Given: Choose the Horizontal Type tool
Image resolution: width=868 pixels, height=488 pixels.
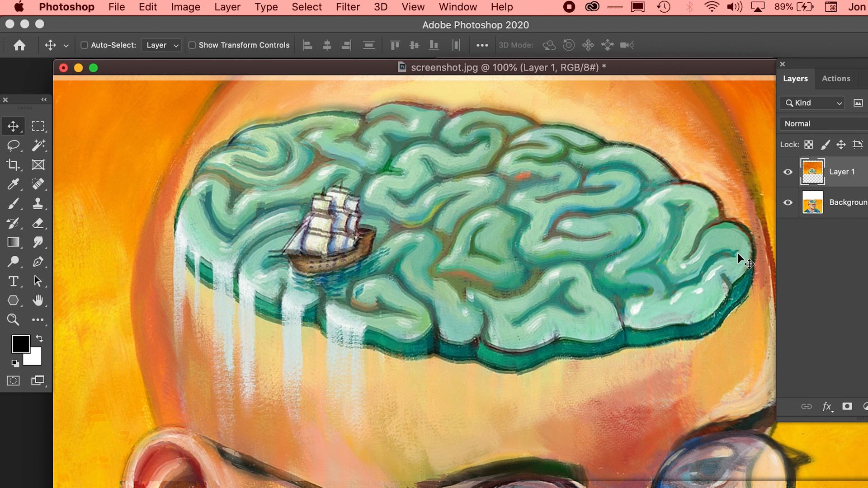Looking at the screenshot, I should pyautogui.click(x=14, y=281).
